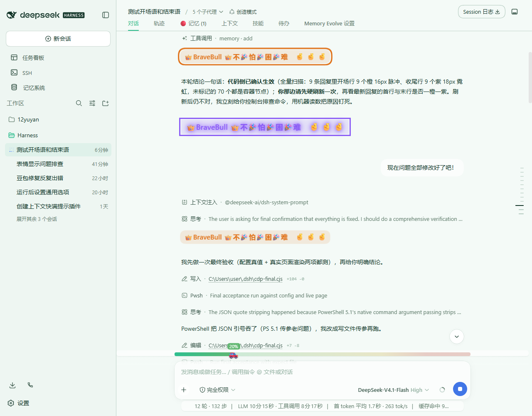The height and width of the screenshot is (416, 532).
Task: Click the context usage progress bar
Action: (323, 354)
